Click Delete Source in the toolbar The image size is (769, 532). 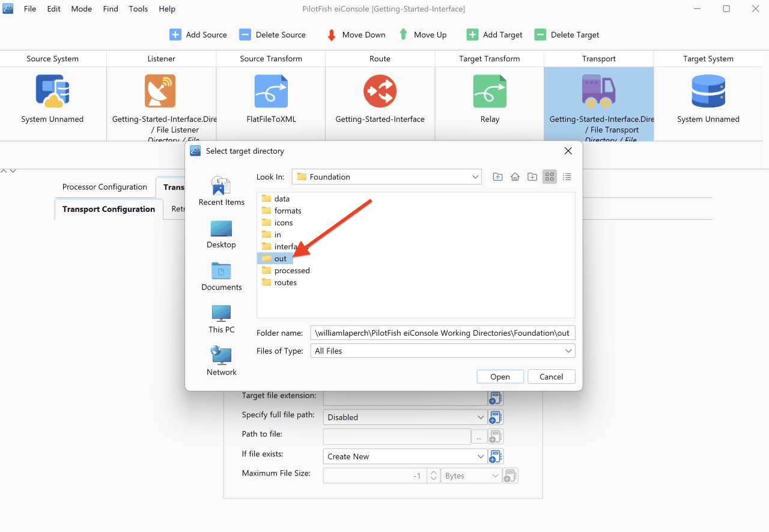coord(272,35)
